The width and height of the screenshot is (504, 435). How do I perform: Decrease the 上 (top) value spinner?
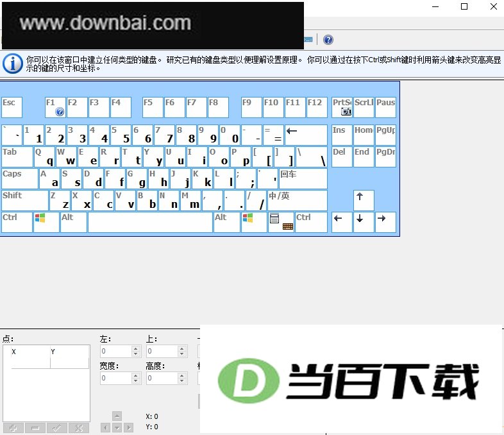[x=182, y=354]
